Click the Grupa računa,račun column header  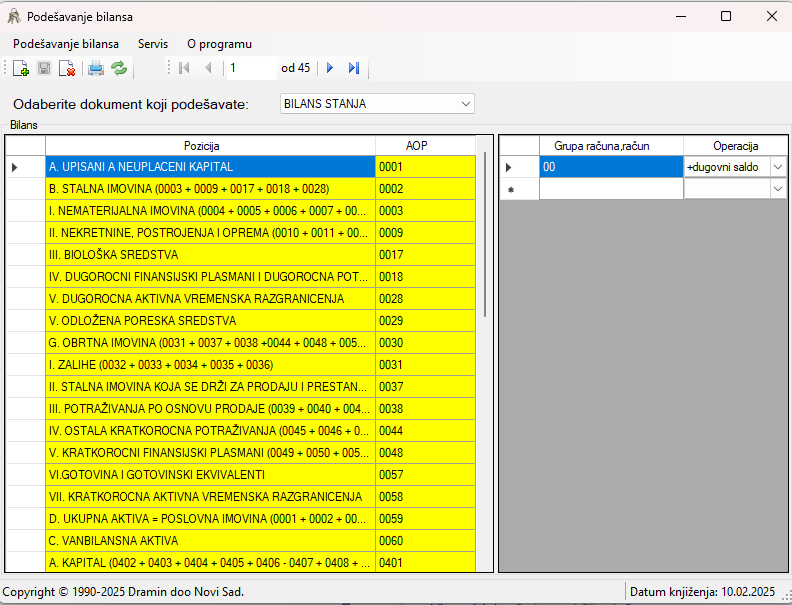point(611,145)
